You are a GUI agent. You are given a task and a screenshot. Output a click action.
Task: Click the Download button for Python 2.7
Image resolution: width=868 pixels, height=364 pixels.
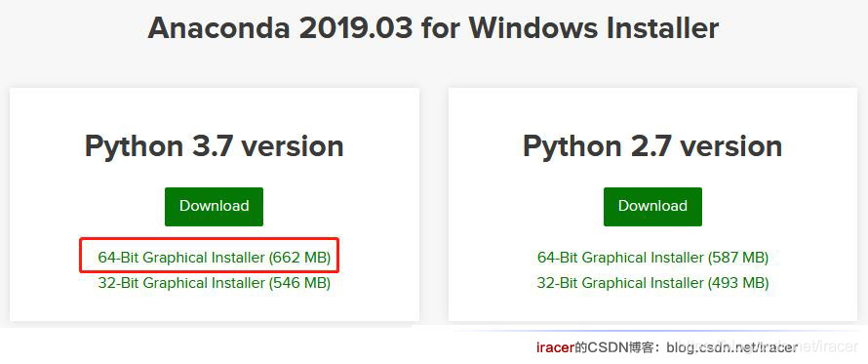click(x=652, y=206)
